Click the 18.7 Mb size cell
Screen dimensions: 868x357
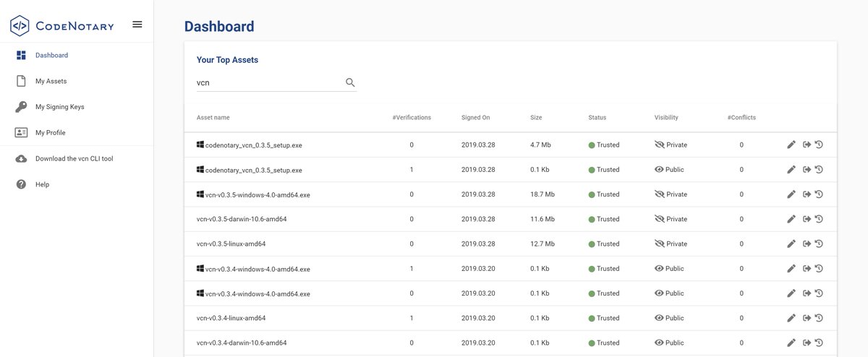pyautogui.click(x=542, y=194)
